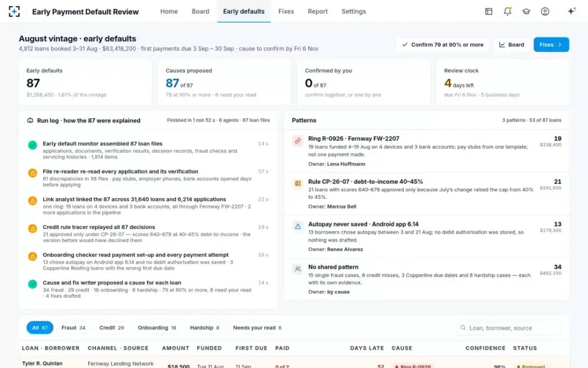This screenshot has height=368, width=588.
Task: Select the Early defaults tab
Action: (x=244, y=11)
